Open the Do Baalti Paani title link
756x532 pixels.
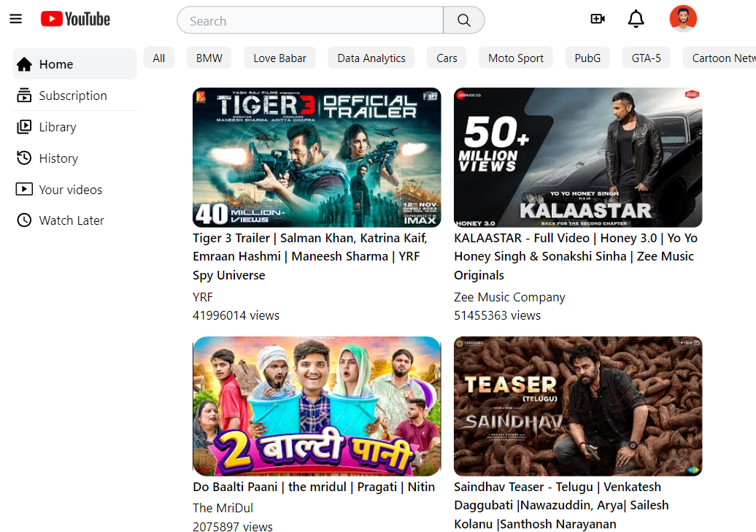tap(314, 487)
